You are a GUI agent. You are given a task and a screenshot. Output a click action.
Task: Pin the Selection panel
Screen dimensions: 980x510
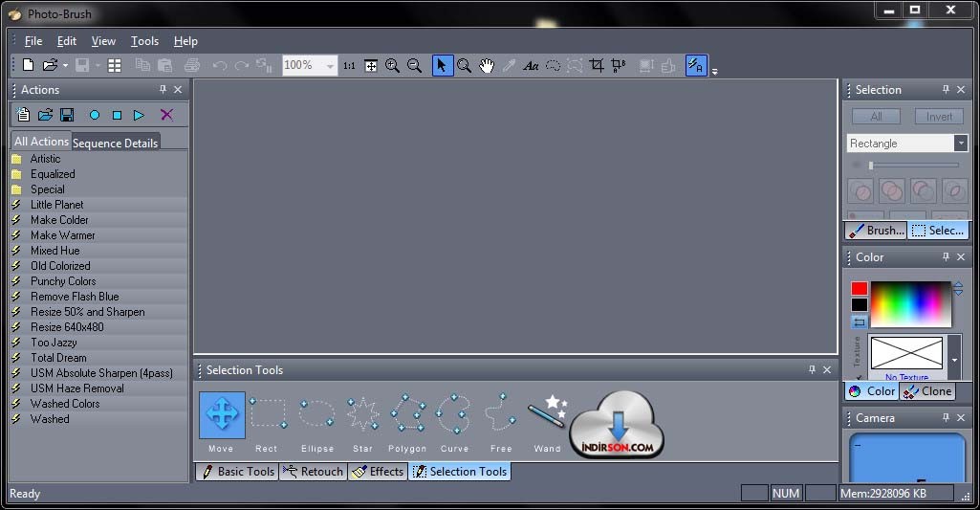(946, 90)
